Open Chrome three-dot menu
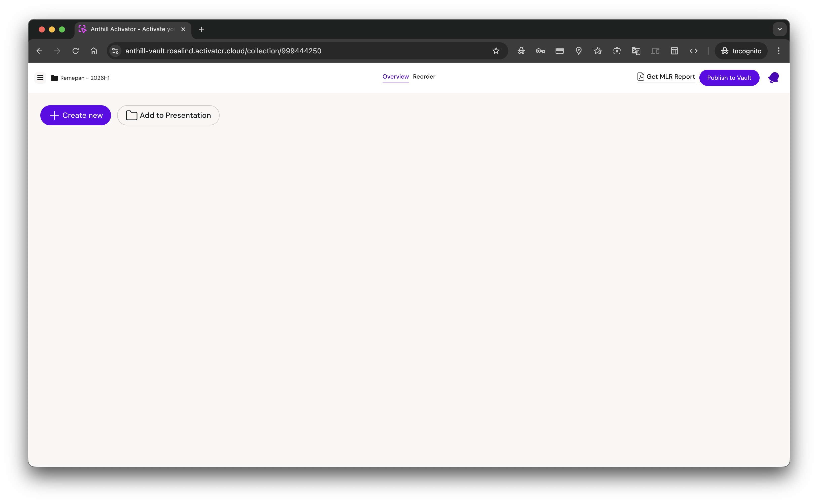818x504 pixels. click(x=779, y=51)
